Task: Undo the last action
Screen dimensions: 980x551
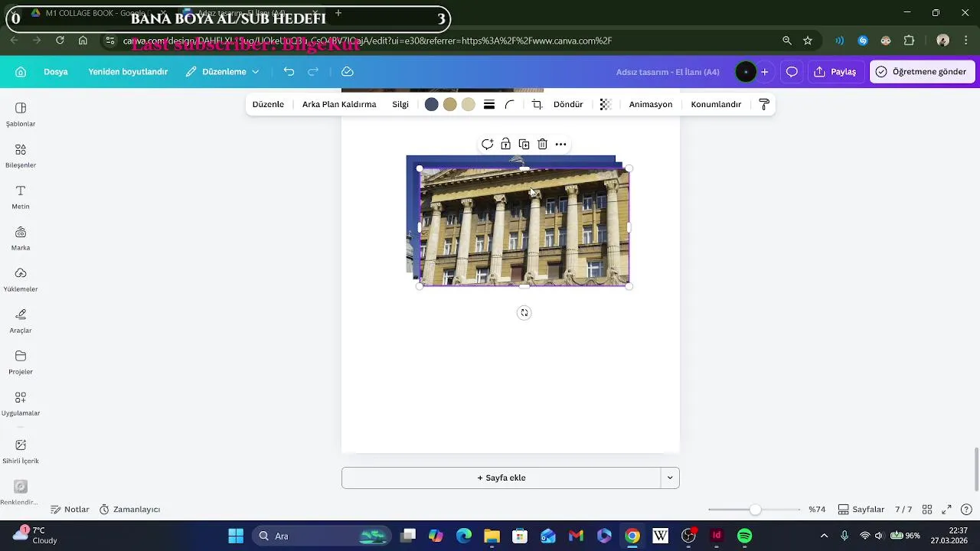Action: [x=289, y=71]
